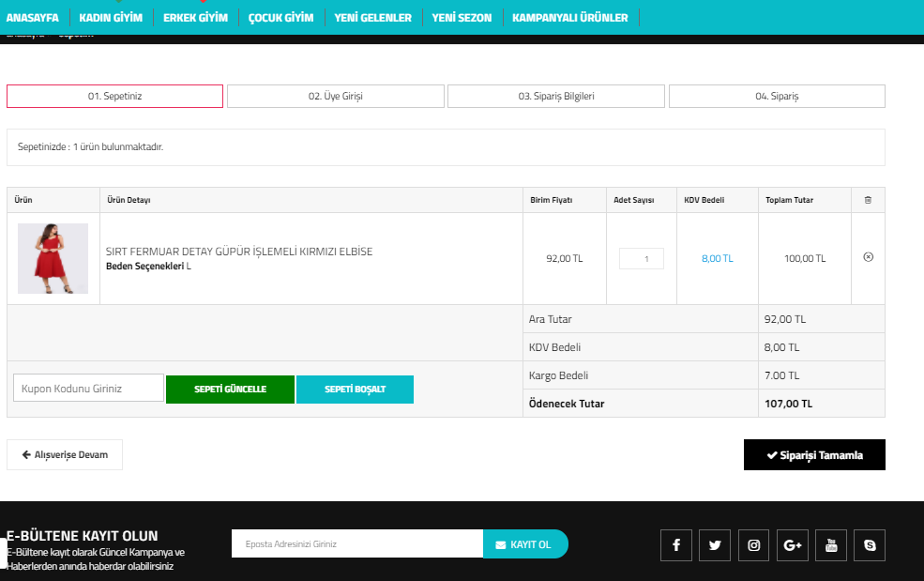Open the Facebook social icon
This screenshot has height=581, width=924.
(676, 545)
